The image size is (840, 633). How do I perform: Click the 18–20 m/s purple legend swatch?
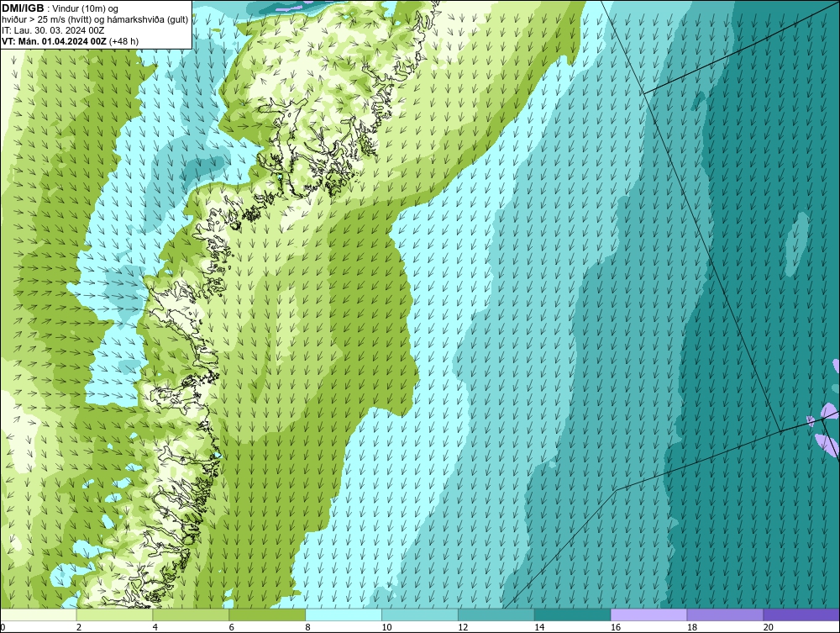(x=726, y=615)
